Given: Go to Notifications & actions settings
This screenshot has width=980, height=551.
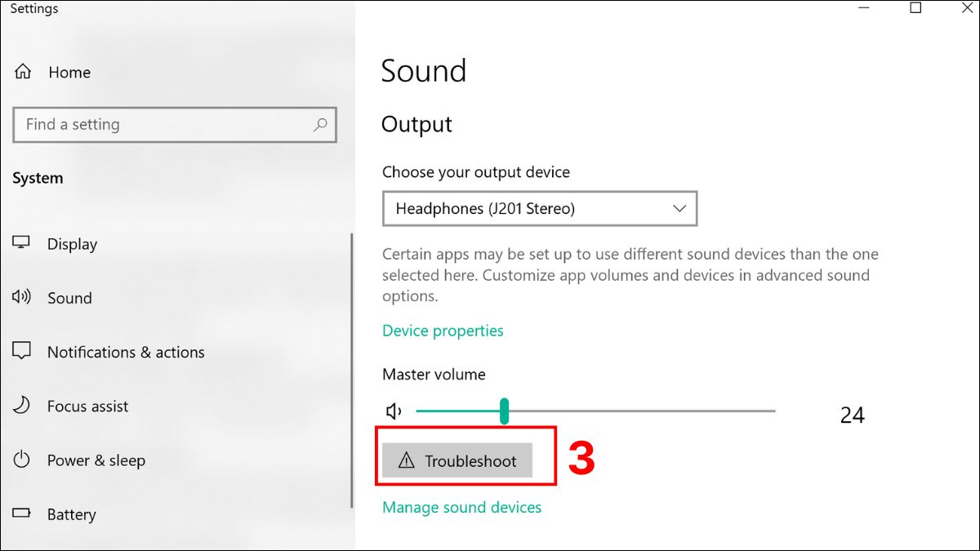Looking at the screenshot, I should 126,352.
